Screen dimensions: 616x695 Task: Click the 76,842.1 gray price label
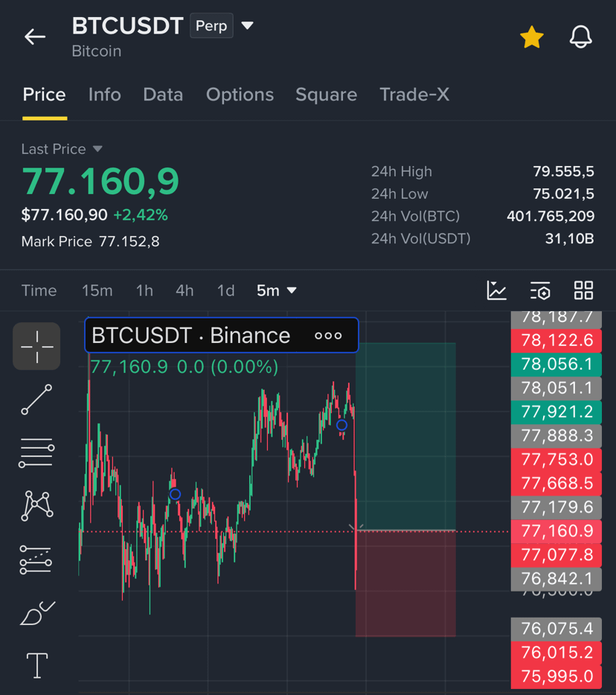pyautogui.click(x=556, y=579)
